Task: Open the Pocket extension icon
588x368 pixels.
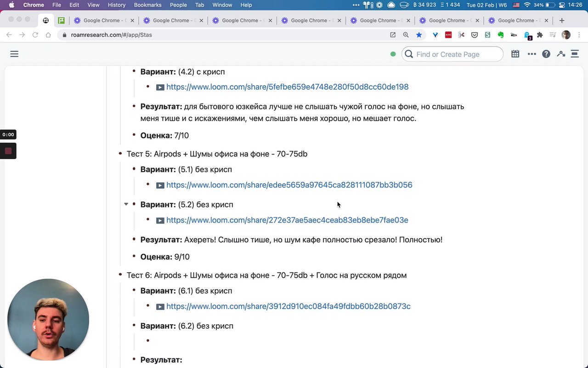Action: pos(475,34)
